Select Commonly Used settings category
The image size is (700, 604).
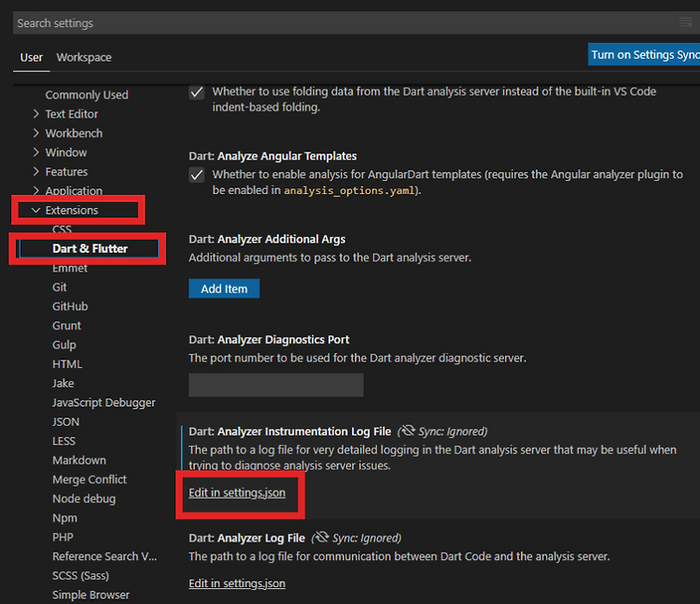click(87, 95)
